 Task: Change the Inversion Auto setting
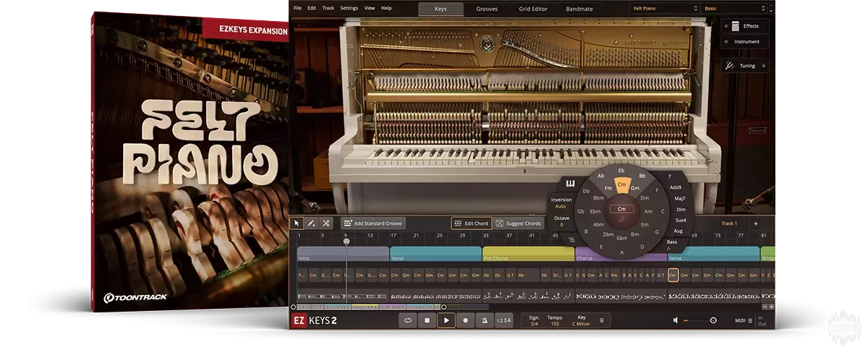pos(561,206)
